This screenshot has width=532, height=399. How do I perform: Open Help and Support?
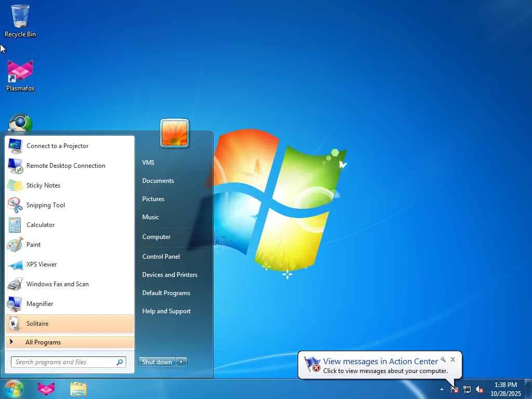(x=166, y=311)
